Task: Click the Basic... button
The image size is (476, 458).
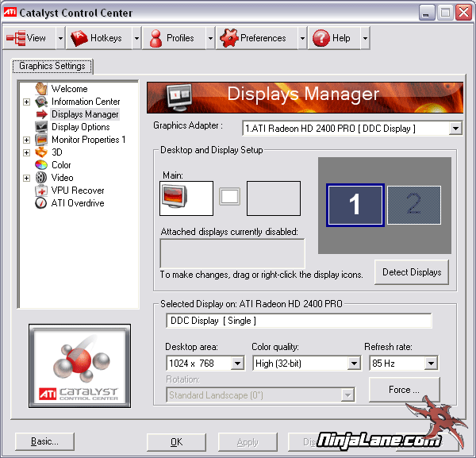Action: [x=44, y=441]
